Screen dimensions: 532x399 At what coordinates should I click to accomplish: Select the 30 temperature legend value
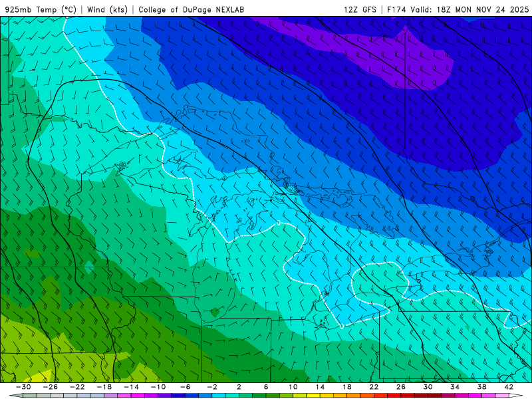[x=428, y=387]
